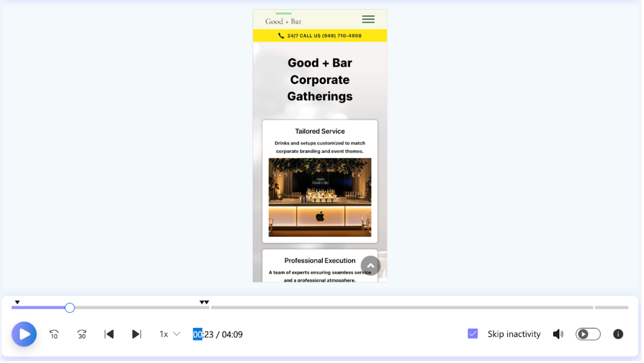The image size is (644, 363).
Task: Mute the recording audio speaker
Action: (558, 334)
